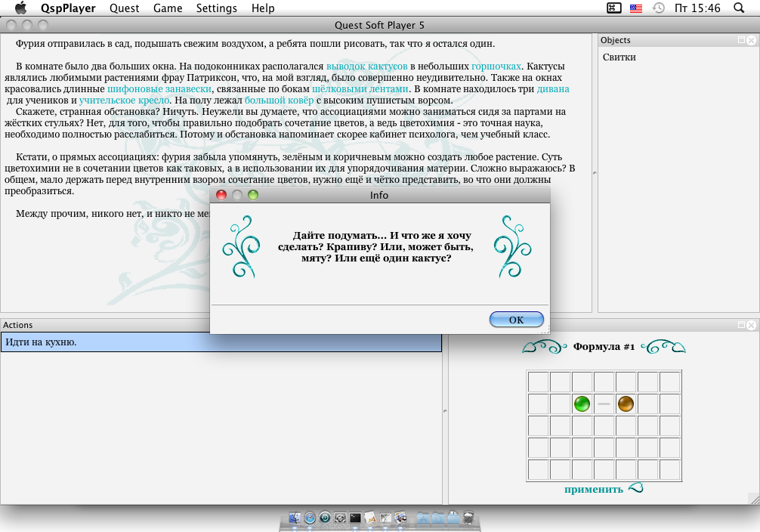Select "Свитки" in the Objects list
This screenshot has height=532, width=760.
point(619,57)
